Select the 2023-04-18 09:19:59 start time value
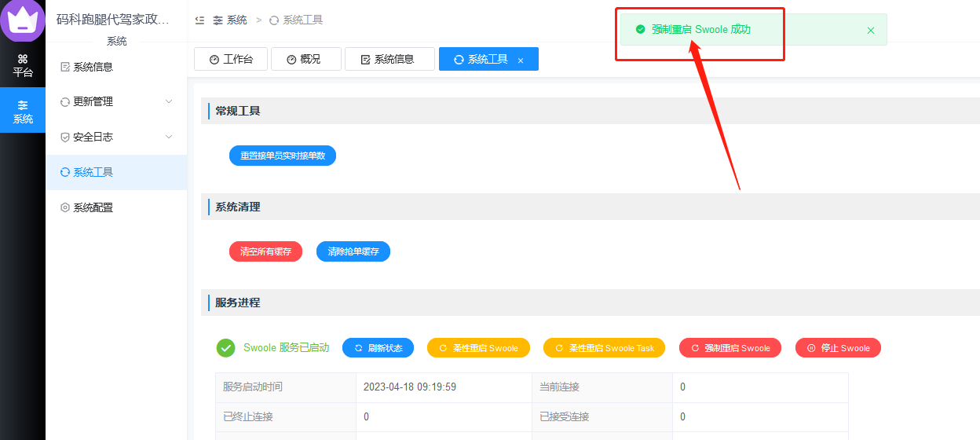The image size is (980, 440). coord(410,387)
